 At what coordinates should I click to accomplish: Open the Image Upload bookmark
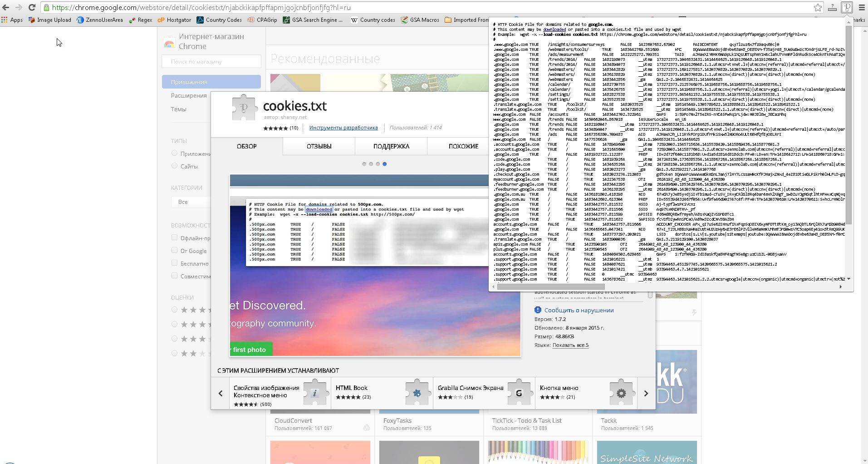(50, 20)
